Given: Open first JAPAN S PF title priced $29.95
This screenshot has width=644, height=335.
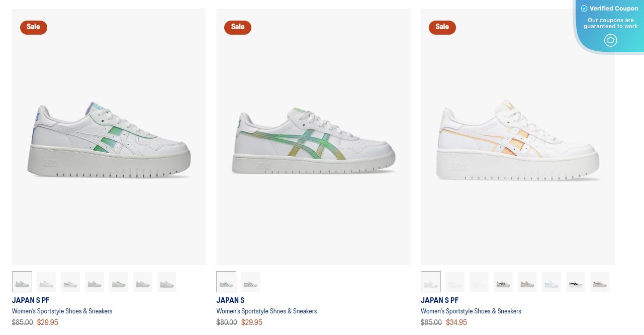Looking at the screenshot, I should click(x=31, y=300).
